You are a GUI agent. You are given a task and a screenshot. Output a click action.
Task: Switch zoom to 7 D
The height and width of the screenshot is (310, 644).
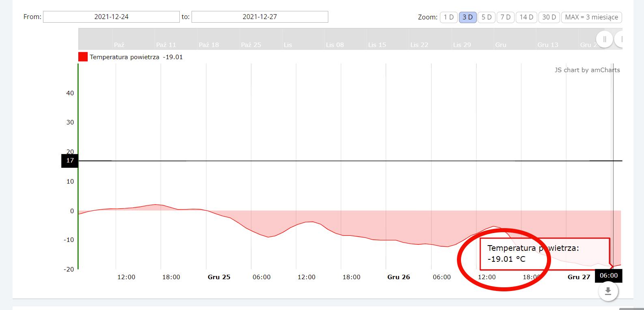(505, 17)
